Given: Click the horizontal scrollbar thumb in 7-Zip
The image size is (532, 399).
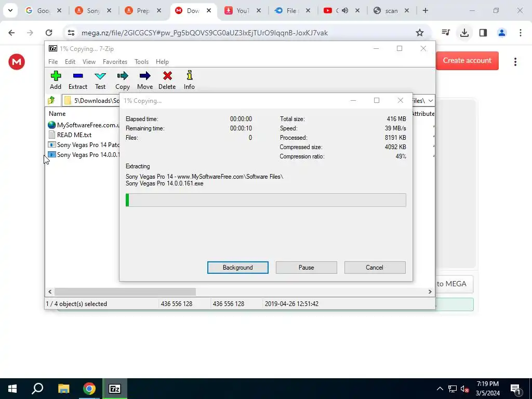Looking at the screenshot, I should (x=125, y=291).
